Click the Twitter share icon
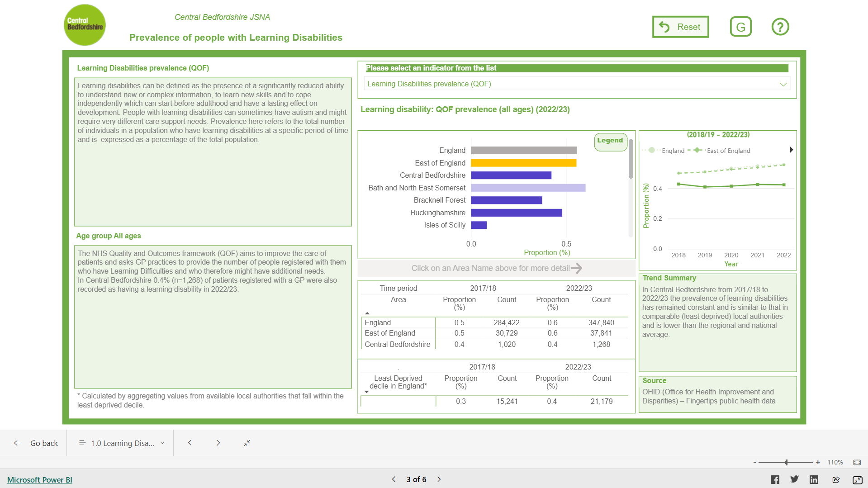This screenshot has width=868, height=488. pos(794,479)
